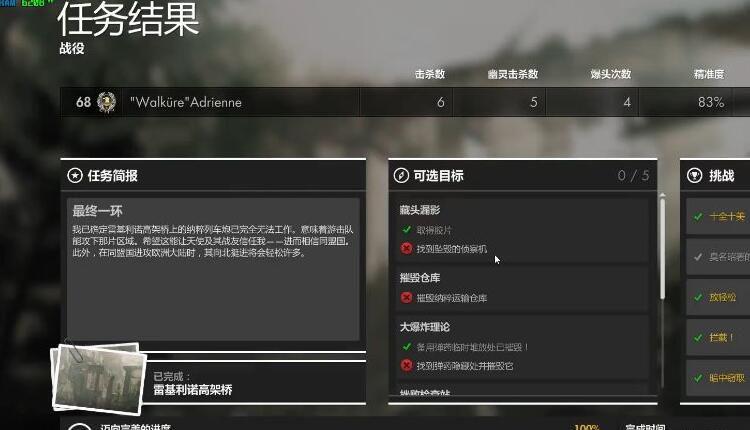The height and width of the screenshot is (430, 750).
Task: Click the 雷基利诺高架桥 mission name label
Action: click(x=193, y=390)
